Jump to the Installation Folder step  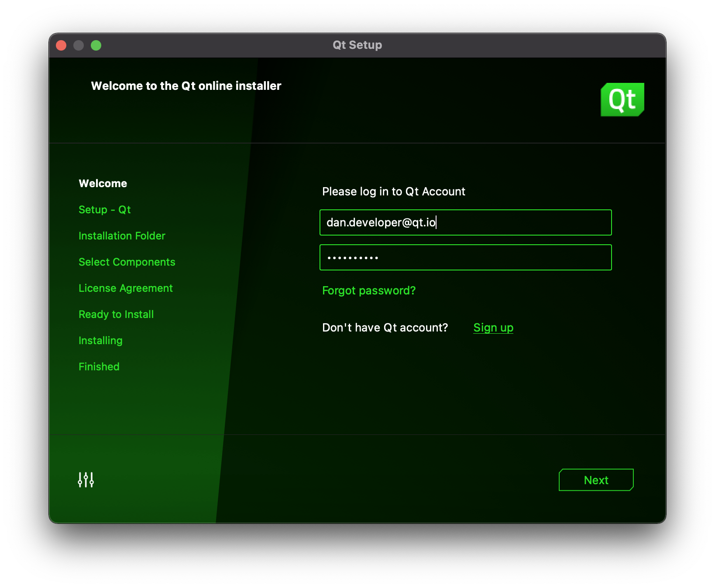pos(122,236)
